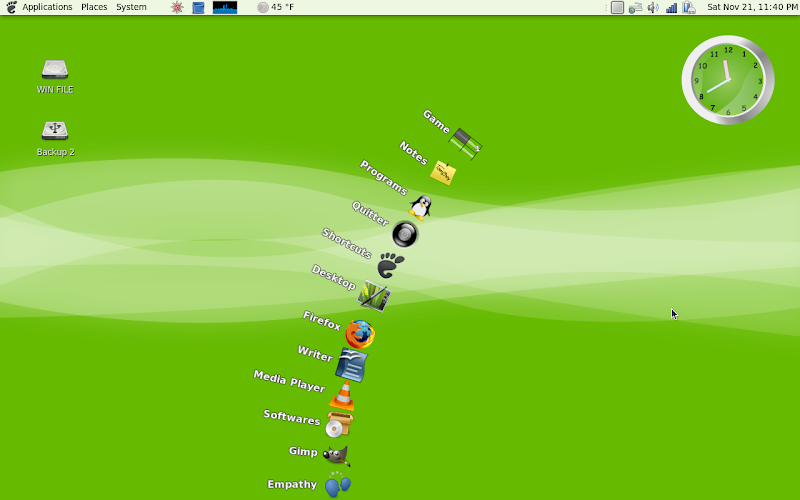Open the Softwares package box icon
Viewport: 800px width, 500px height.
click(340, 424)
